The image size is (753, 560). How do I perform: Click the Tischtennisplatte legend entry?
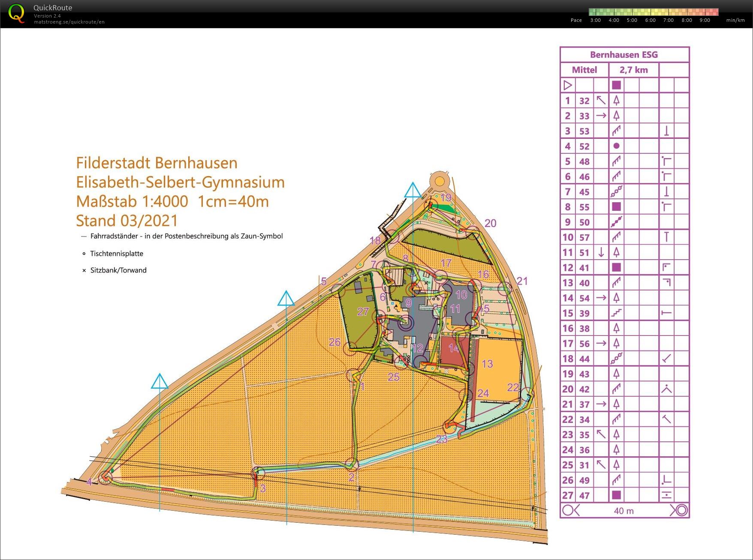pyautogui.click(x=117, y=254)
